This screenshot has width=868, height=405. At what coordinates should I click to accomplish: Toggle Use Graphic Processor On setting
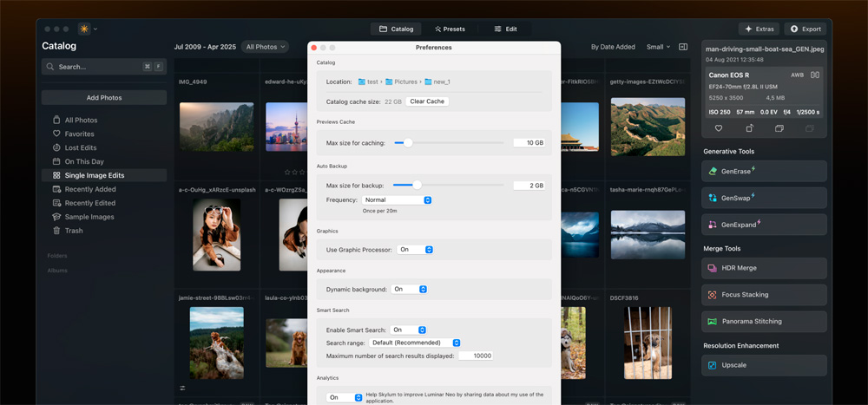[415, 250]
